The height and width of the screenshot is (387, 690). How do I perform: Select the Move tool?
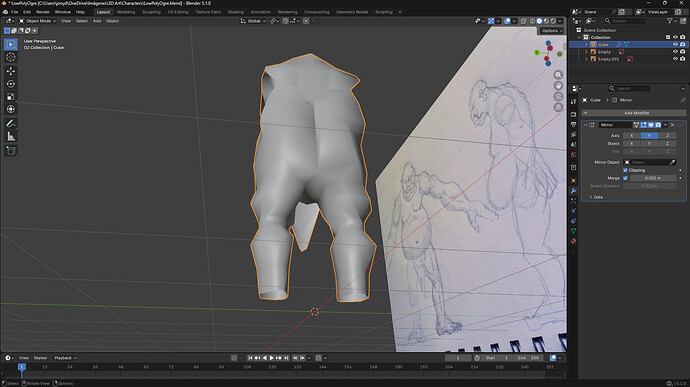tap(11, 71)
